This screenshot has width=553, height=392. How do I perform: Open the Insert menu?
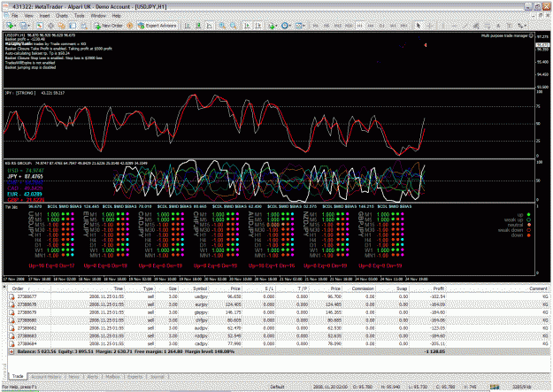tap(44, 16)
